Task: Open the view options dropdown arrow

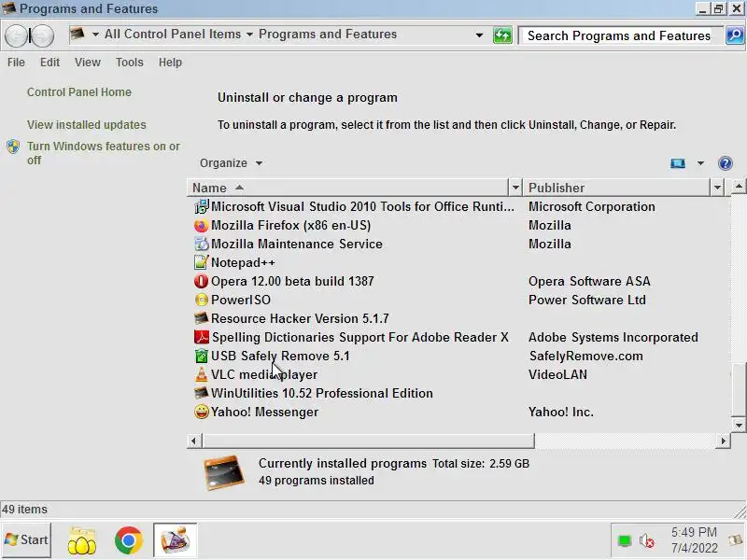Action: (700, 163)
